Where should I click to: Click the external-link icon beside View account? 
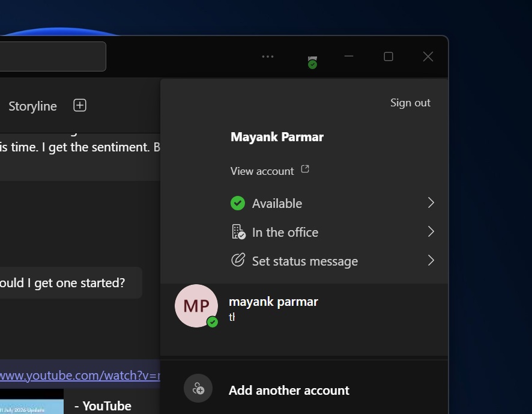305,169
